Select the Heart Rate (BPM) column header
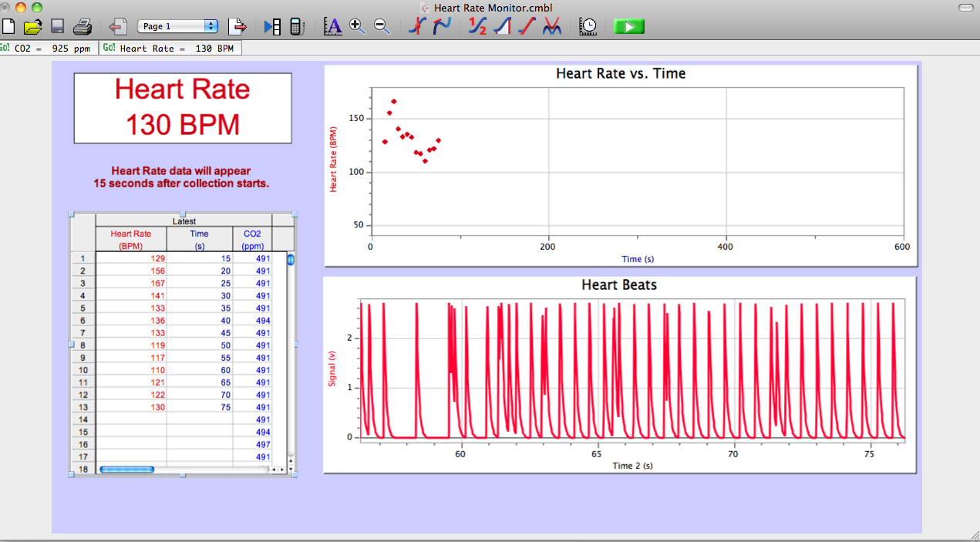980x542 pixels. pos(131,240)
